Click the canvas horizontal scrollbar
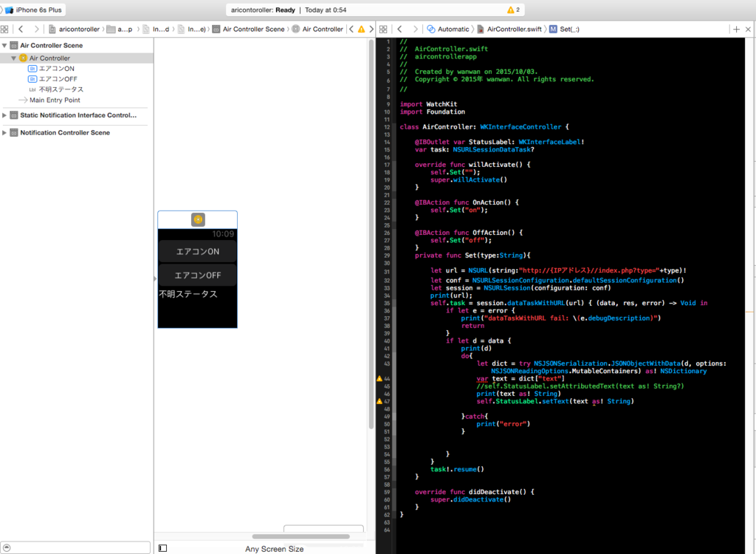 click(301, 536)
